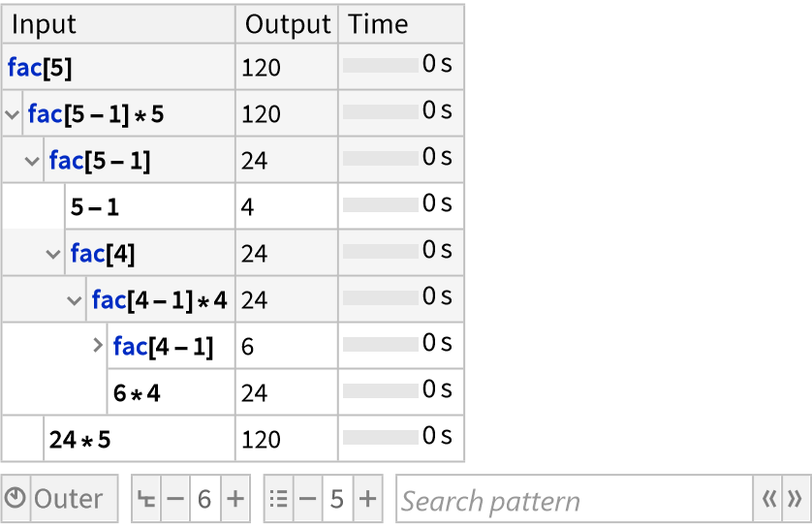Increase the row count value from 5
The image size is (812, 527).
click(367, 500)
